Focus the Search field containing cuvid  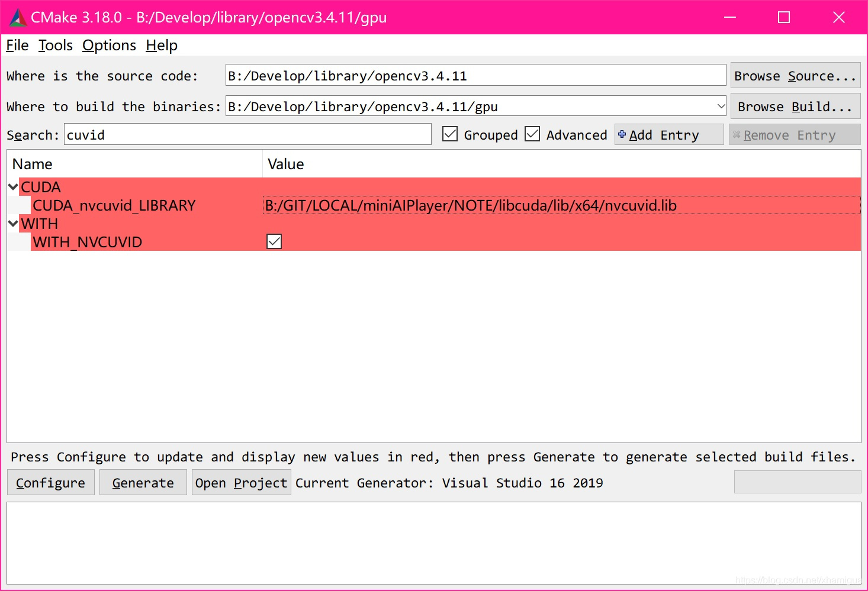(x=247, y=135)
